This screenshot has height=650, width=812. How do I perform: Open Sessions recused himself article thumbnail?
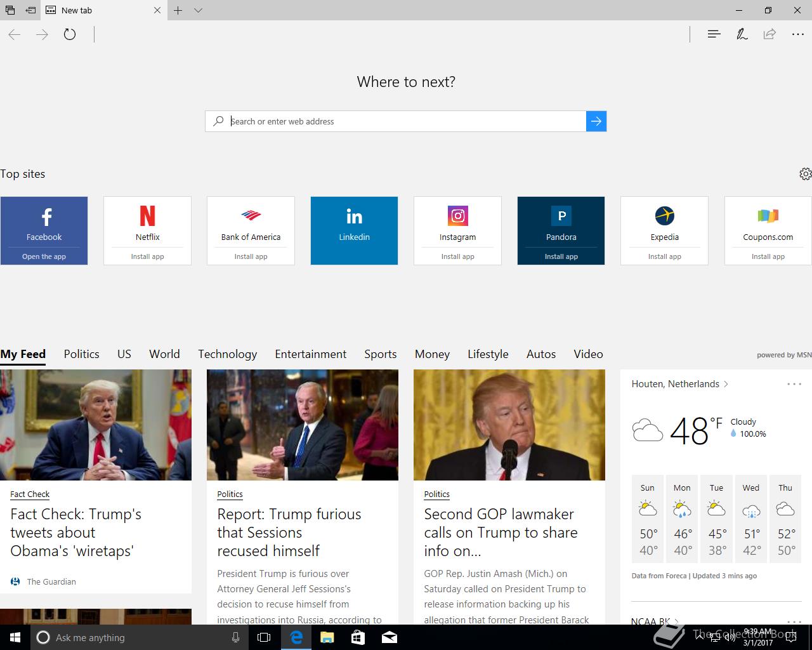tap(303, 425)
